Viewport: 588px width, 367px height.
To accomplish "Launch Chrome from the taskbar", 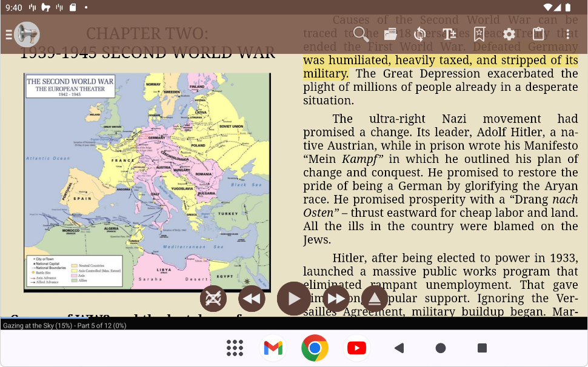I will pyautogui.click(x=315, y=348).
